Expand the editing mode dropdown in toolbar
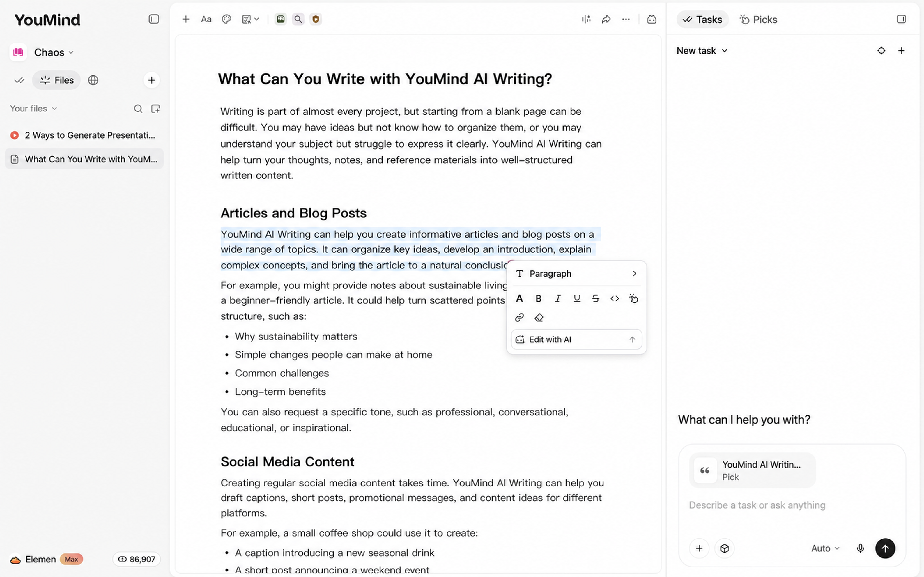 (251, 19)
